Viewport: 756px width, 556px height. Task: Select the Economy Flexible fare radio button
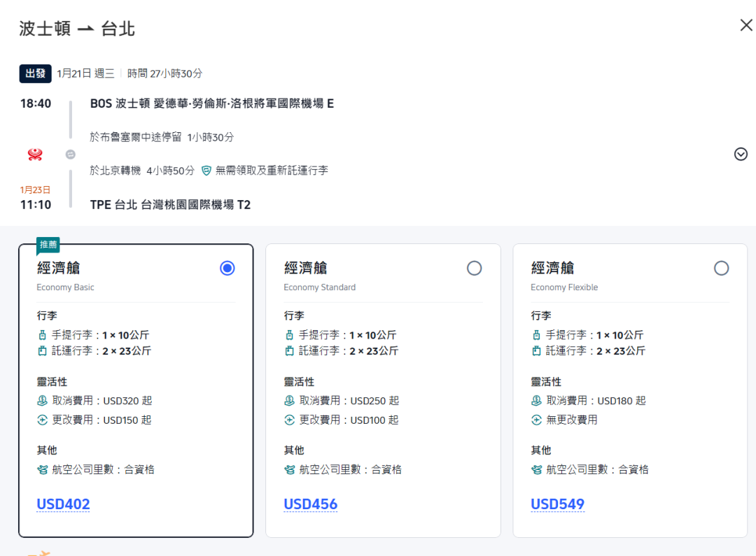[x=721, y=269]
